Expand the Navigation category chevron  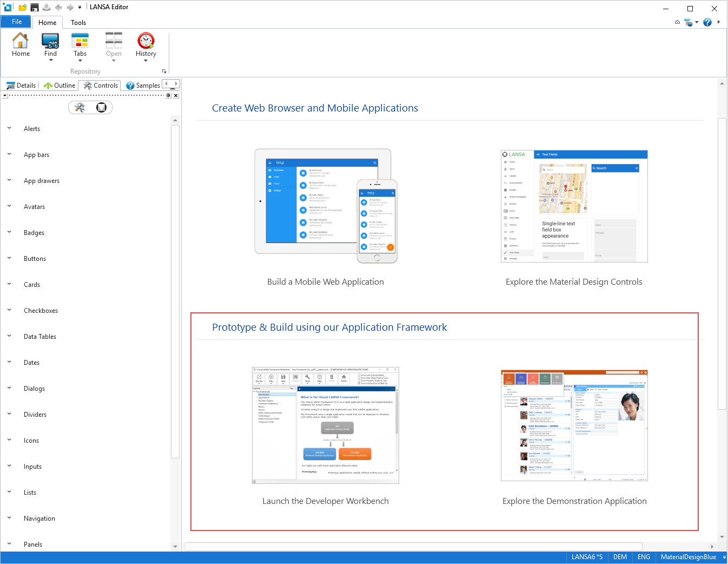tap(9, 518)
